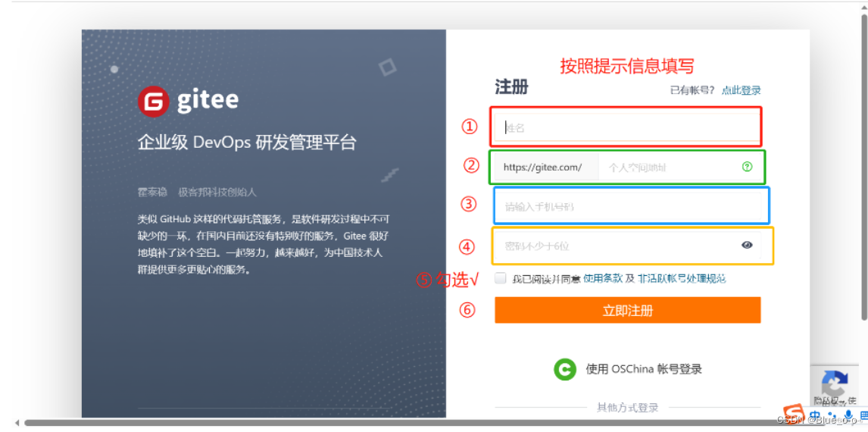The width and height of the screenshot is (868, 432).
Task: Click the '霍泰稳' name text
Action: [x=152, y=193]
